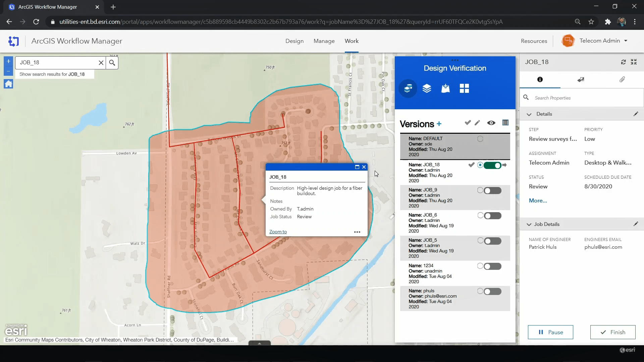The height and width of the screenshot is (362, 644).
Task: Click the attachments/paperclip icon in JOB_18 panel
Action: coord(622,79)
